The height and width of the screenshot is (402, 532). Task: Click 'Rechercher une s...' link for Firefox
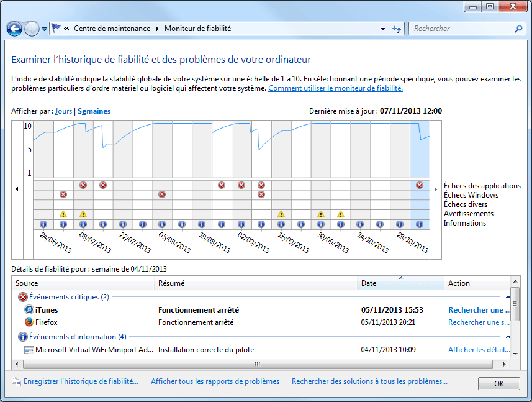(479, 322)
